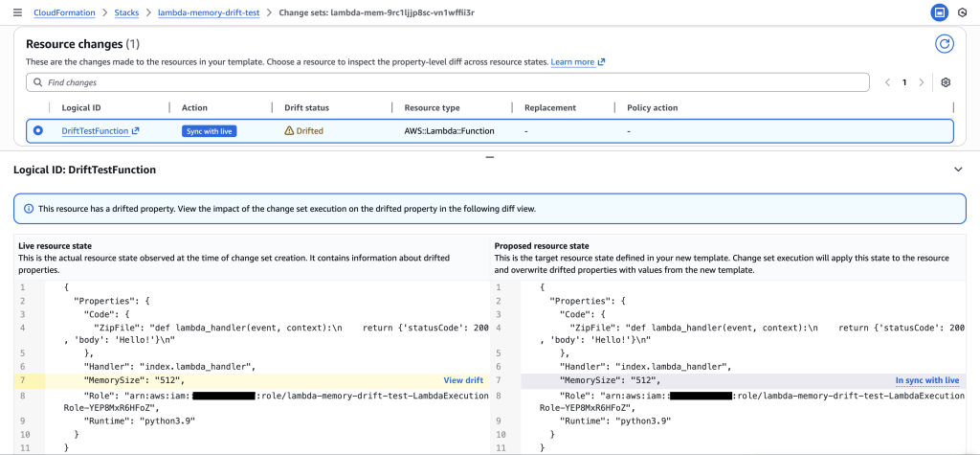Click the Drifted warning triangle icon
Image resolution: width=980 pixels, height=455 pixels.
[x=289, y=131]
